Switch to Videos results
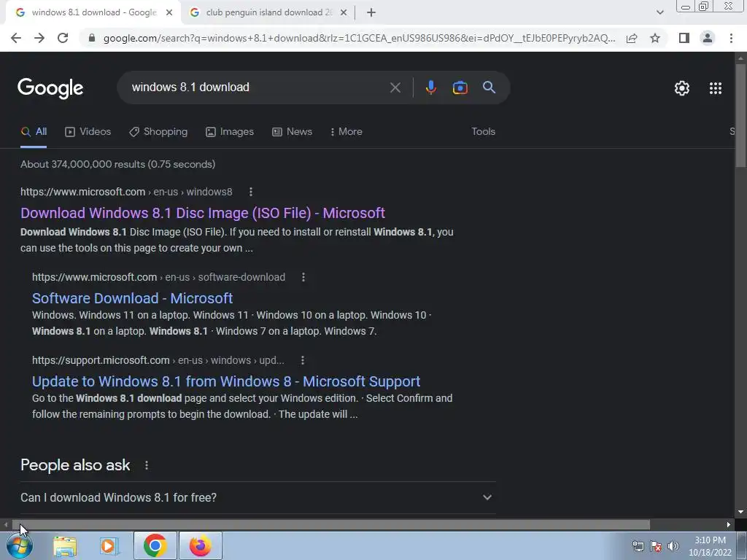Viewport: 747px width, 560px height. (x=88, y=132)
